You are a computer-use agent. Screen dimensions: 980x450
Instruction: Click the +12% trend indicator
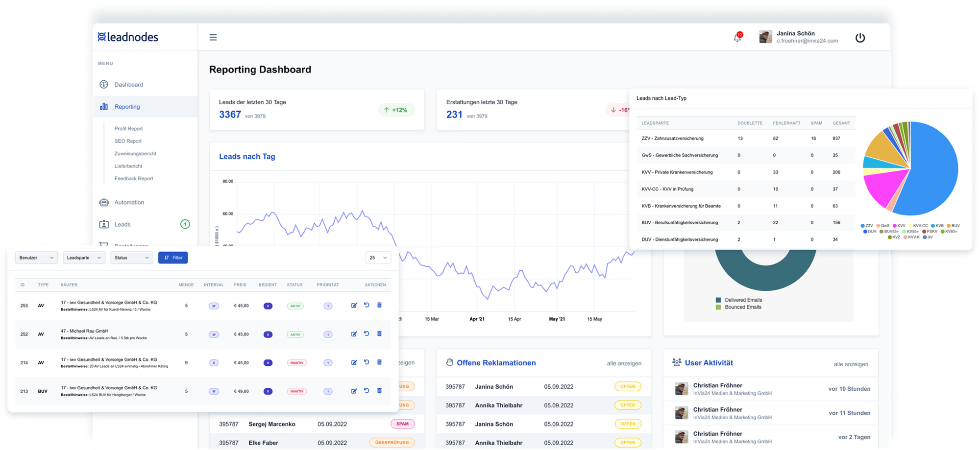click(396, 110)
